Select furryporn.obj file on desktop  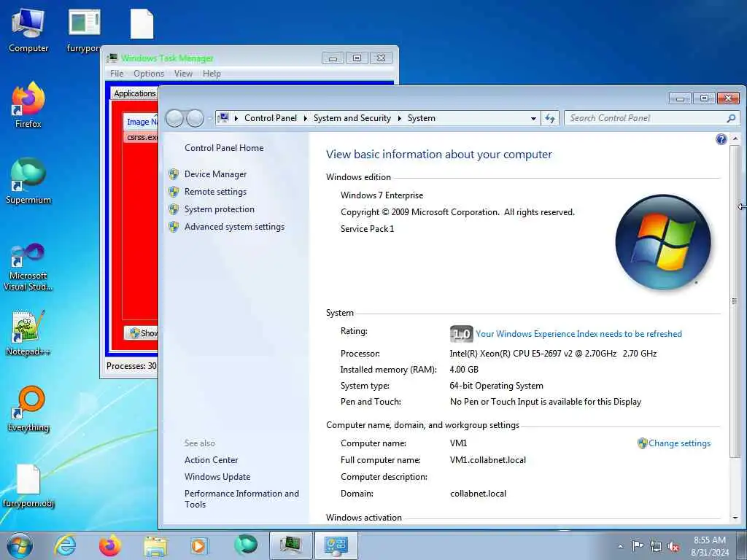coord(28,486)
